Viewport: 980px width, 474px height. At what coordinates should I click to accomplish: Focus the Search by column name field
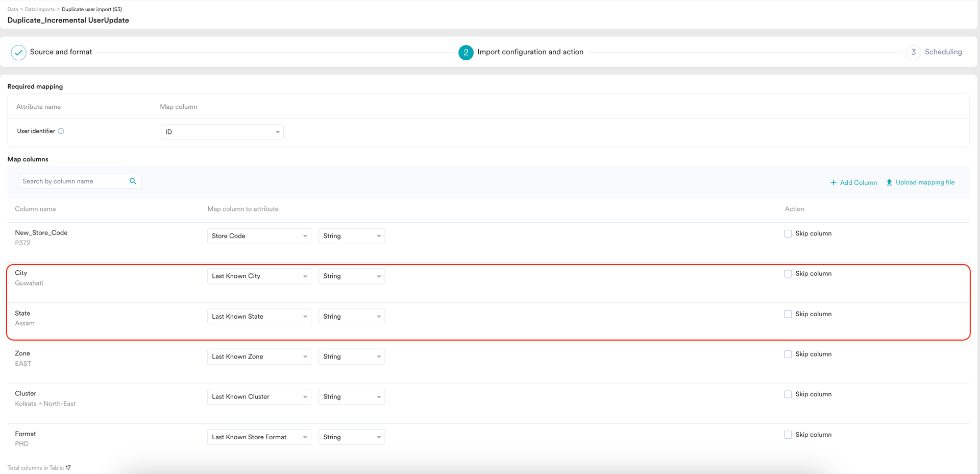point(73,181)
